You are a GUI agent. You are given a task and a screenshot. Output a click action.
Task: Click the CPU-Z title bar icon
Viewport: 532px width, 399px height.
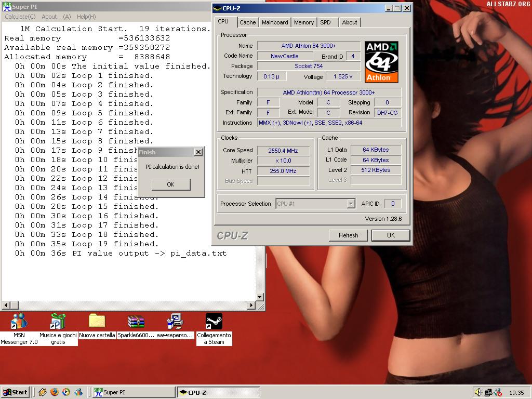point(217,8)
